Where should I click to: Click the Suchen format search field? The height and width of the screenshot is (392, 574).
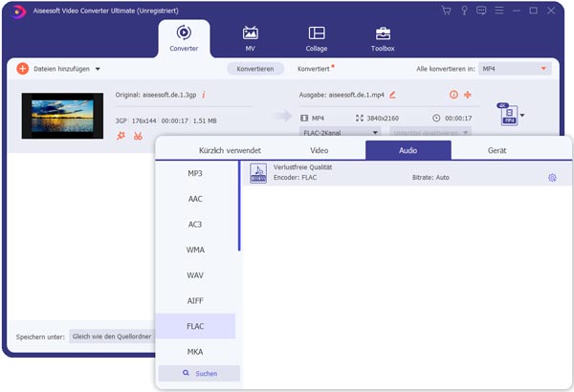click(199, 373)
